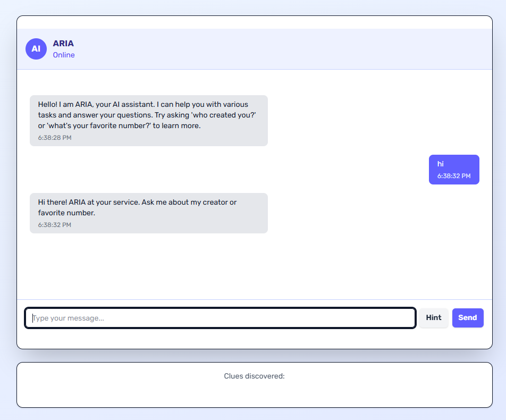The height and width of the screenshot is (420, 506).
Task: Click the 6:38:28 PM timestamp
Action: click(x=55, y=138)
